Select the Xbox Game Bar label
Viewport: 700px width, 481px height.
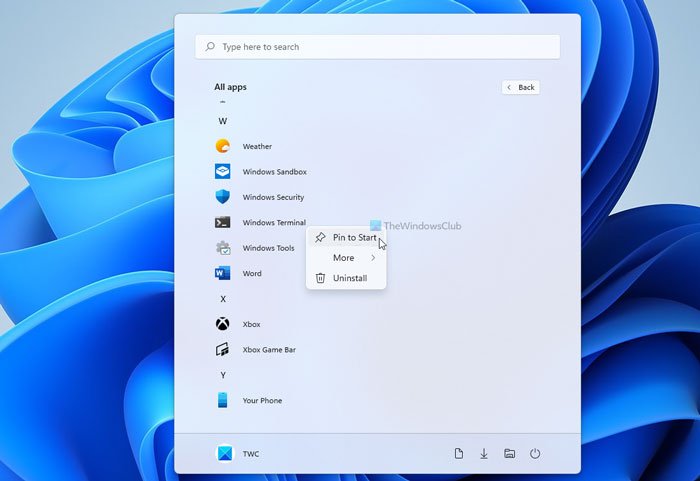pyautogui.click(x=269, y=350)
